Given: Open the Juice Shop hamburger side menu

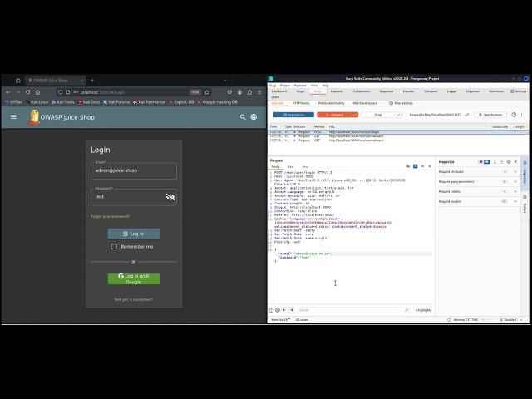Looking at the screenshot, I should pyautogui.click(x=13, y=117).
